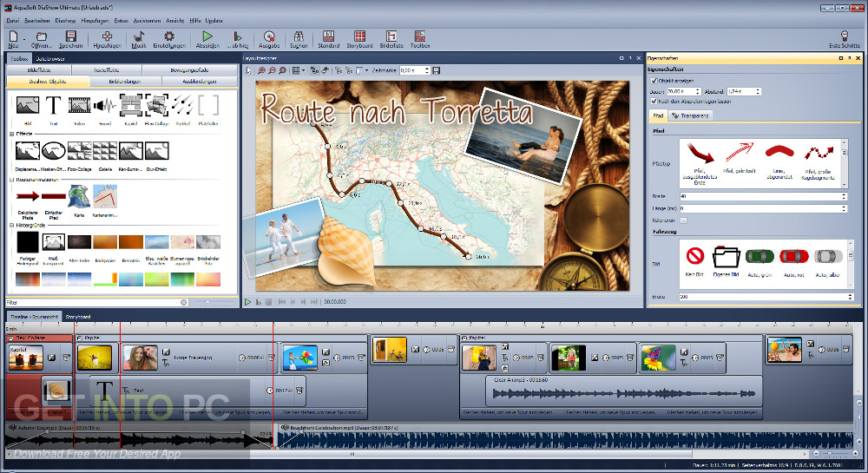Select the Video object icon in Toolbox
The height and width of the screenshot is (473, 868).
(x=79, y=104)
